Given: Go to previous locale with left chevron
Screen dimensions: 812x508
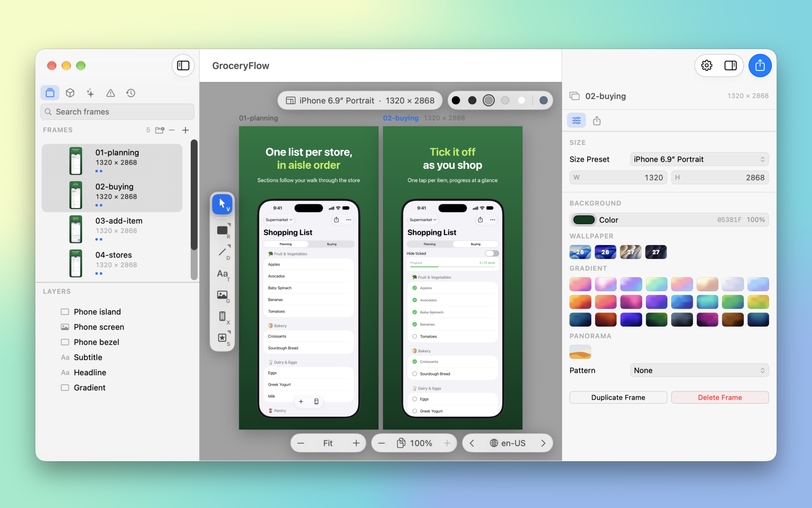Looking at the screenshot, I should point(472,443).
